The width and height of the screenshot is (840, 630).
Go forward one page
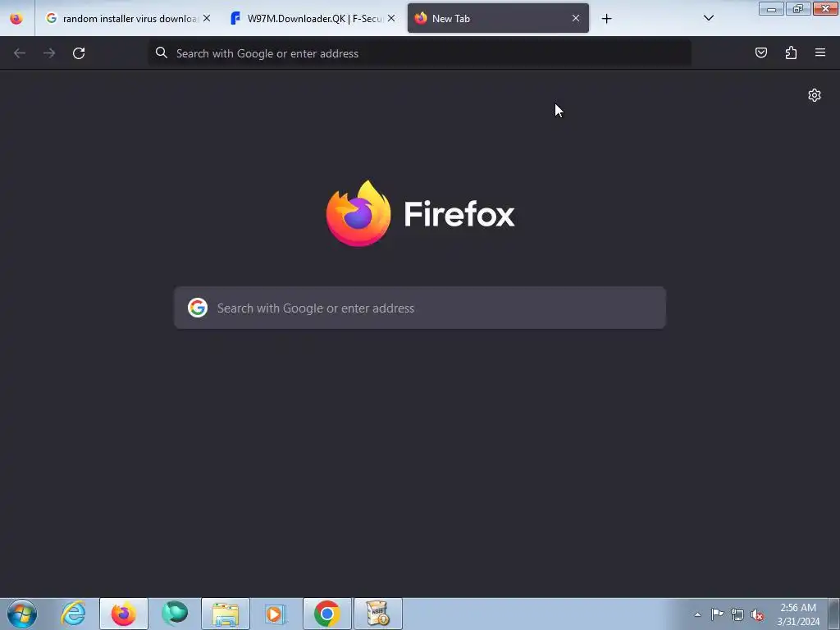point(49,53)
